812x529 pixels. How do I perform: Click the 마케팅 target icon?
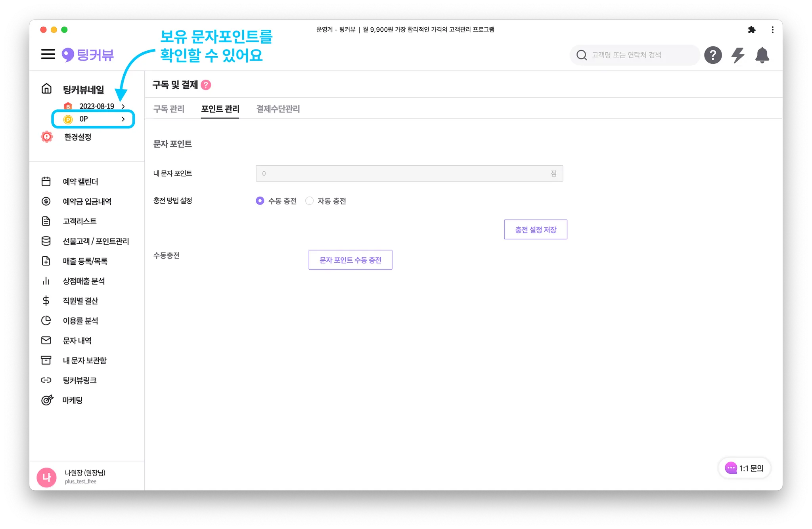pyautogui.click(x=47, y=400)
